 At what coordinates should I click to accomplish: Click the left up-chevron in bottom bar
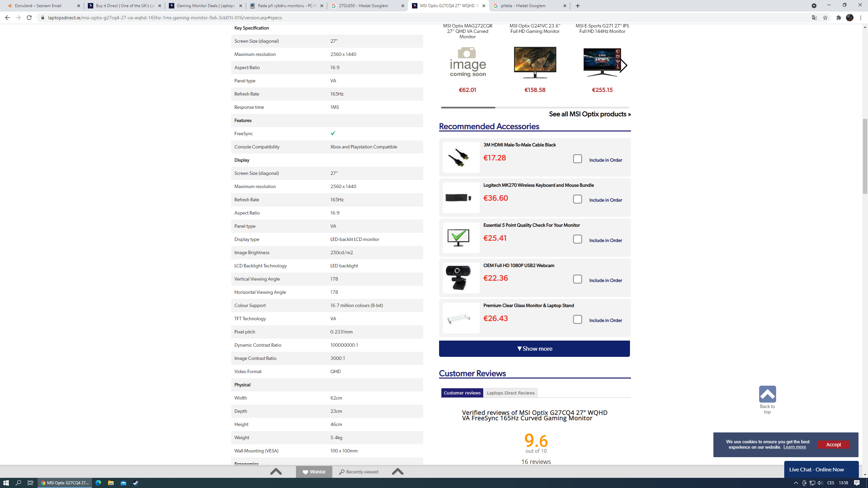(276, 472)
